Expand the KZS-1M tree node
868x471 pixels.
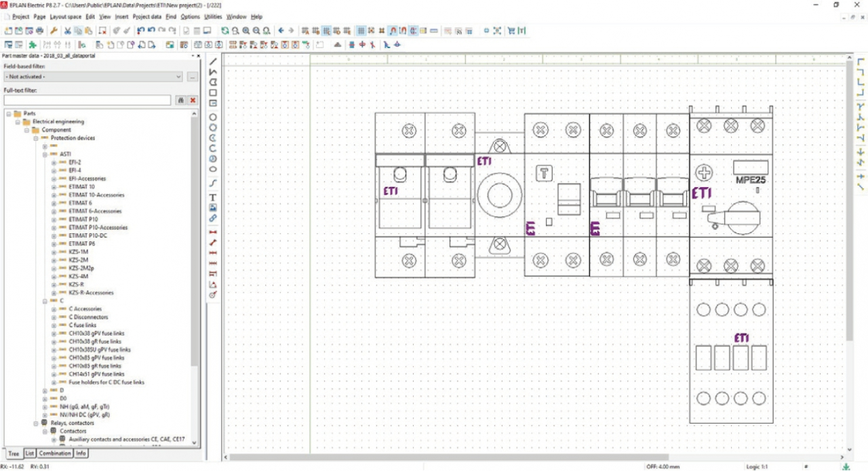tap(54, 252)
